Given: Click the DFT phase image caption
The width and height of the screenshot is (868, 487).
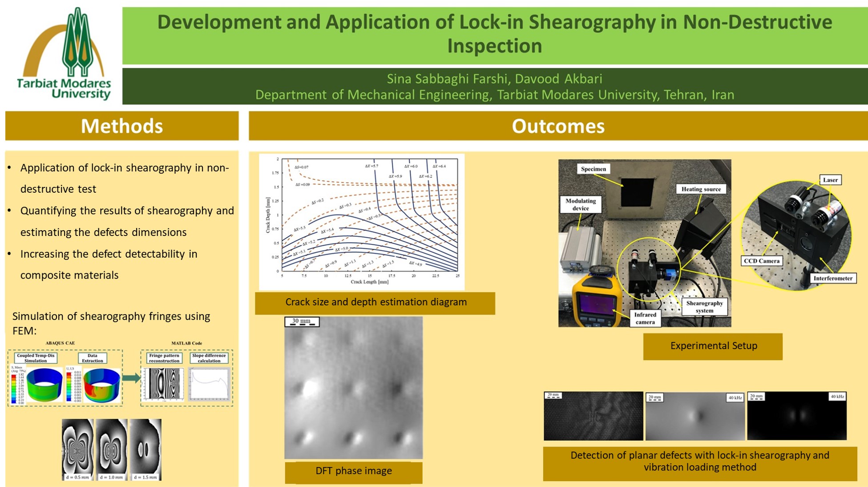Looking at the screenshot, I should [353, 471].
